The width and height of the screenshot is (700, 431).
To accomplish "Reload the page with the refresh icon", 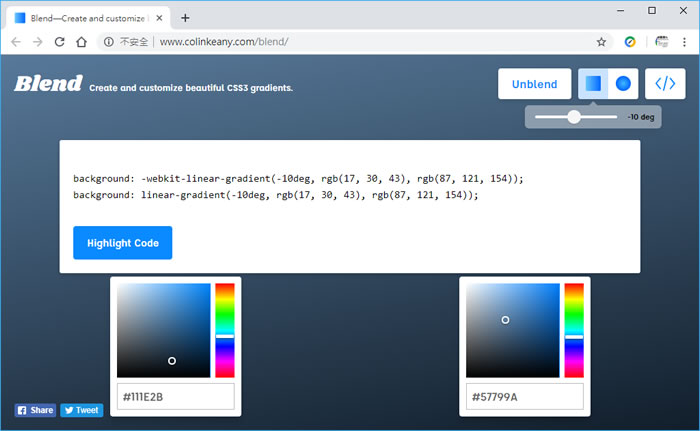I will (59, 42).
